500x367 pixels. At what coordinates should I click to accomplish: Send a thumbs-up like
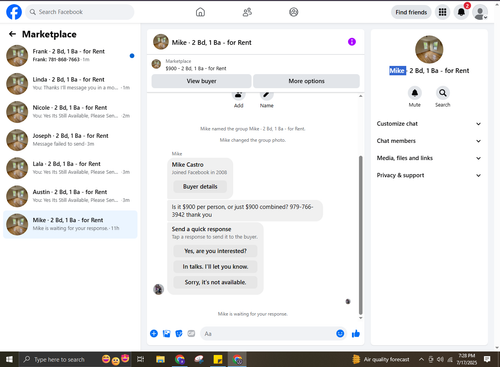pos(356,333)
